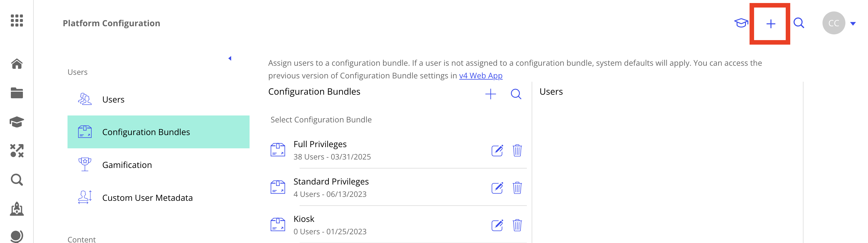Viewport: 868px width, 243px height.
Task: Open the strategy/moves icon in the sidebar
Action: 17,151
